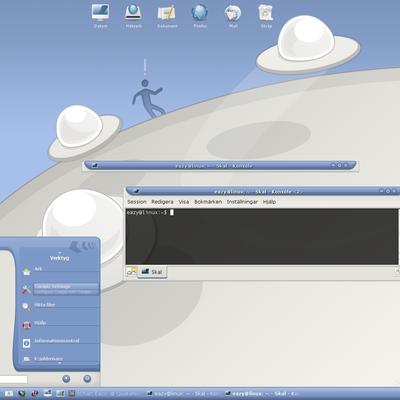Click the fifth taskbar quick-launch icon
400x400 pixels.
pos(60,394)
